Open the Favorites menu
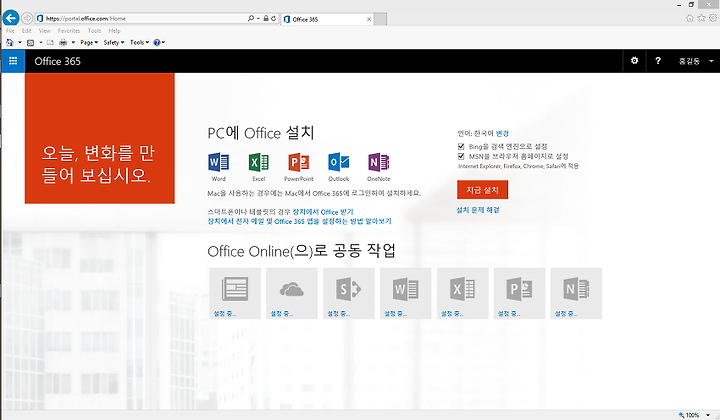This screenshot has width=720, height=420. pyautogui.click(x=69, y=31)
